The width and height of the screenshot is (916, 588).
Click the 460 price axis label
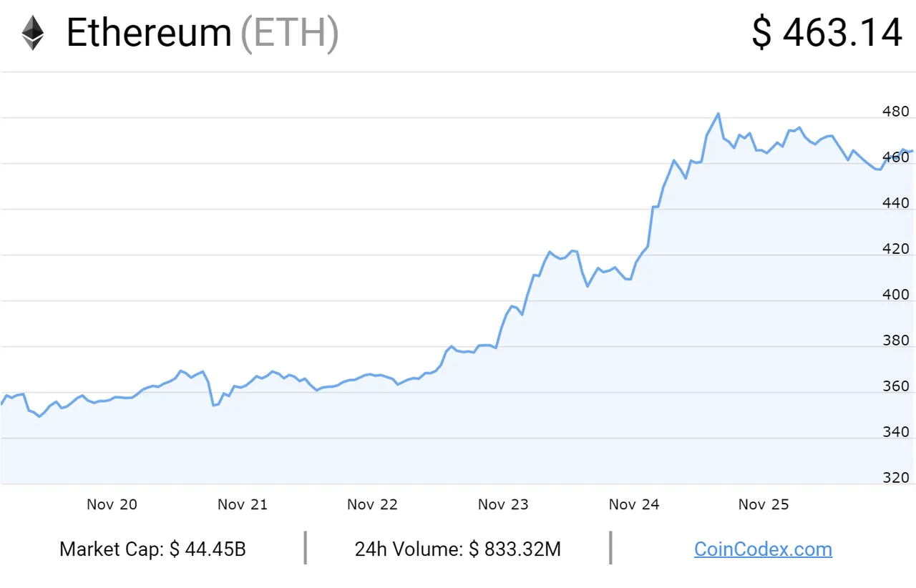[896, 157]
